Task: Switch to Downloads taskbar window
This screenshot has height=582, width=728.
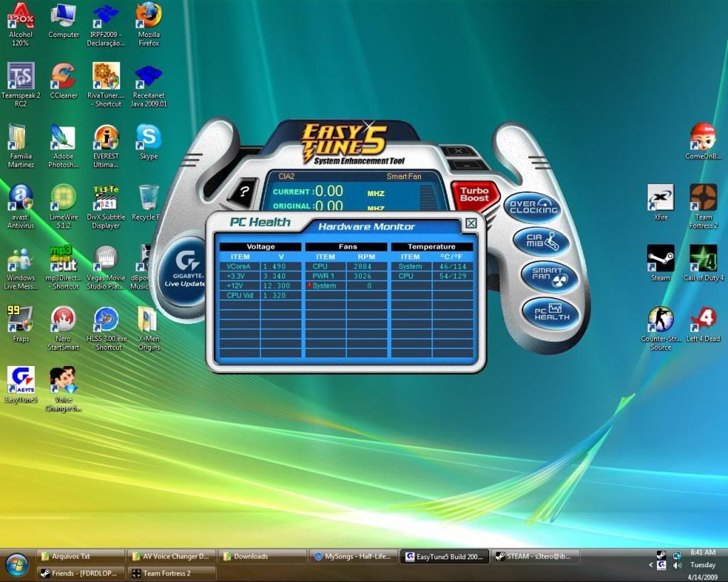Action: [262, 556]
